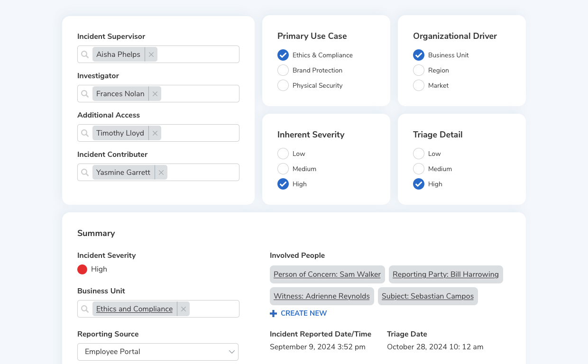Click search icon in Business Unit field
The width and height of the screenshot is (588, 364).
pos(85,309)
